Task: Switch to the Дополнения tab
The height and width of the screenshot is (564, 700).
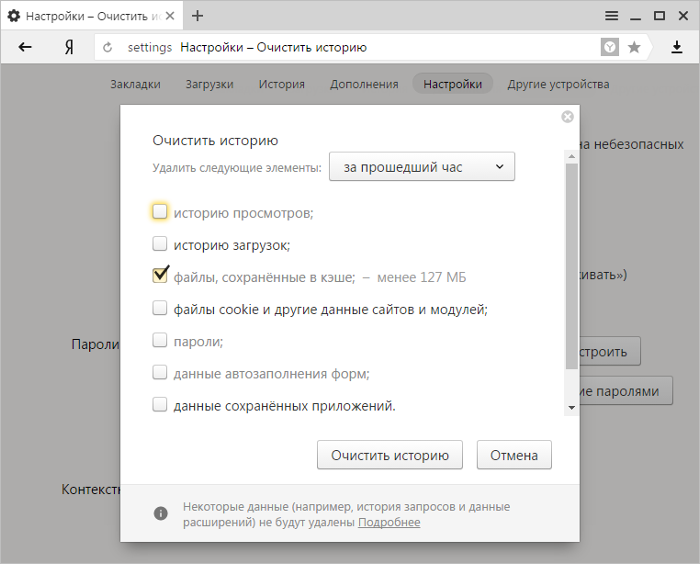Action: click(364, 84)
